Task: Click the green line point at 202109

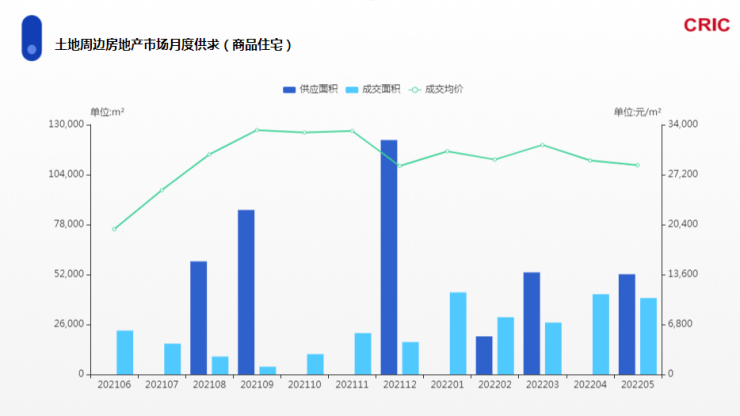Action: [x=257, y=130]
